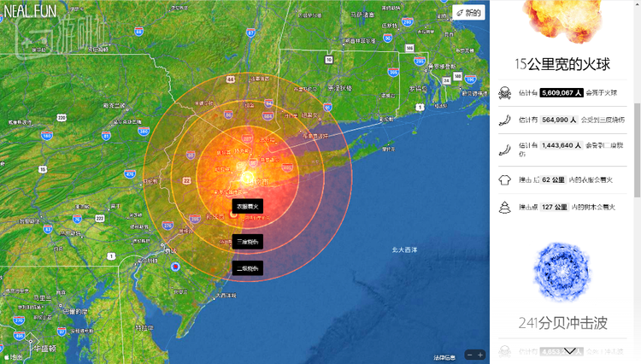Click the blue shockwave sphere image
641x364 pixels.
pos(562,272)
